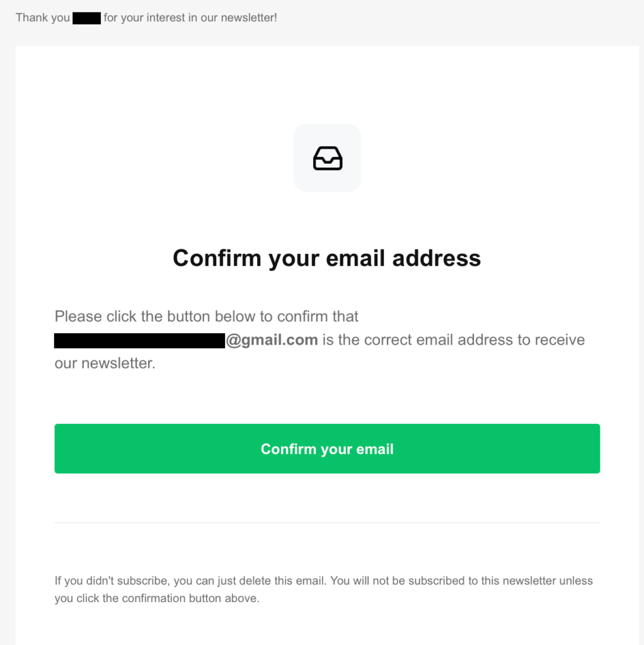Click the horizontal divider below the button
644x645 pixels.
tap(326, 523)
